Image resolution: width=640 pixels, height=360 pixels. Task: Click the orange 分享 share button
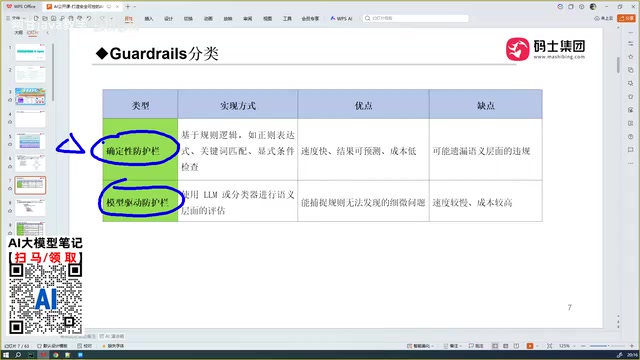(x=627, y=18)
